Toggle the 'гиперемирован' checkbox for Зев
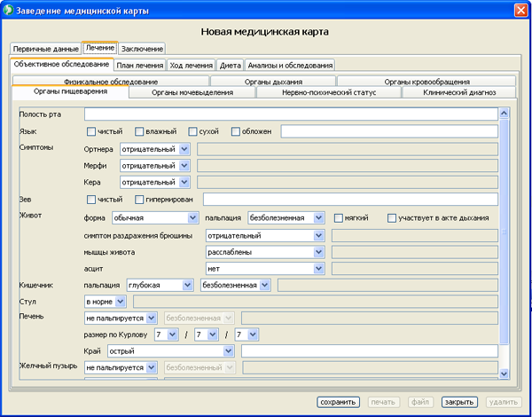The height and width of the screenshot is (417, 532). (x=139, y=200)
